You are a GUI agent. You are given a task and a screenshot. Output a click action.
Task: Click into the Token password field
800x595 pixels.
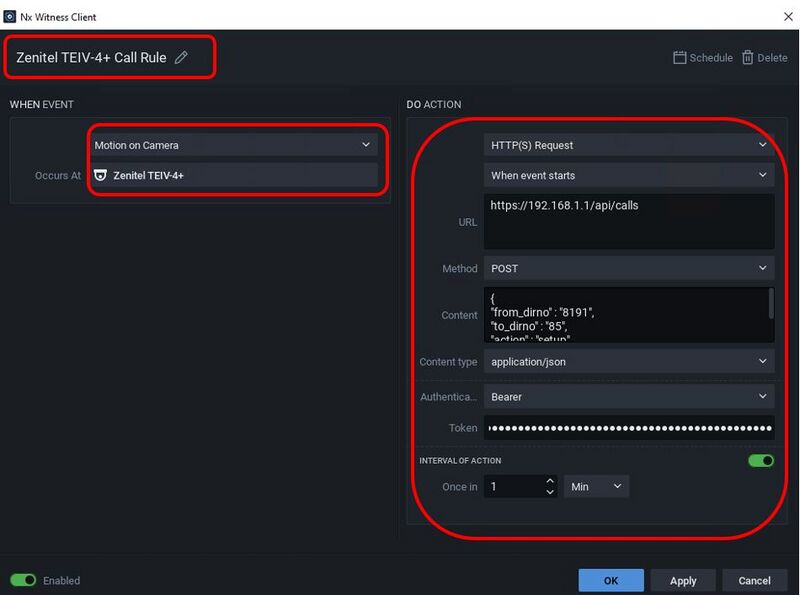629,428
